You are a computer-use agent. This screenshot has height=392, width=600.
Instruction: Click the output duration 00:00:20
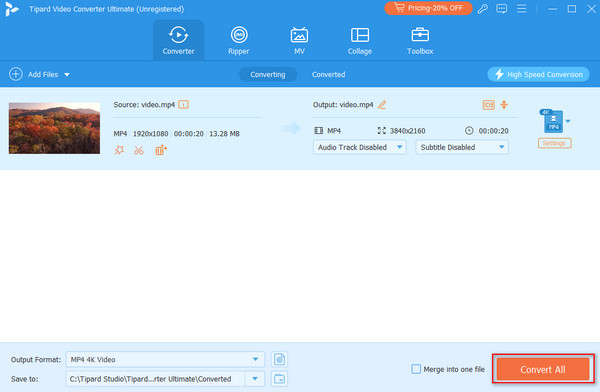click(494, 131)
